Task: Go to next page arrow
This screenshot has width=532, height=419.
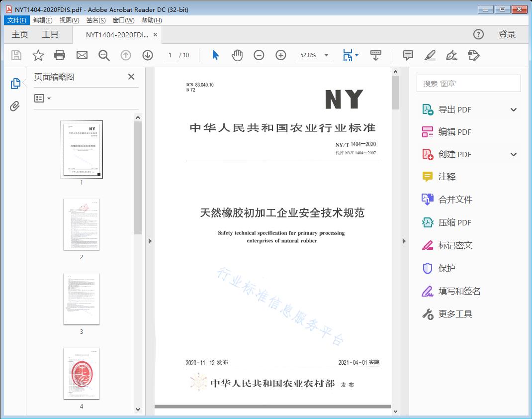Action: 148,55
